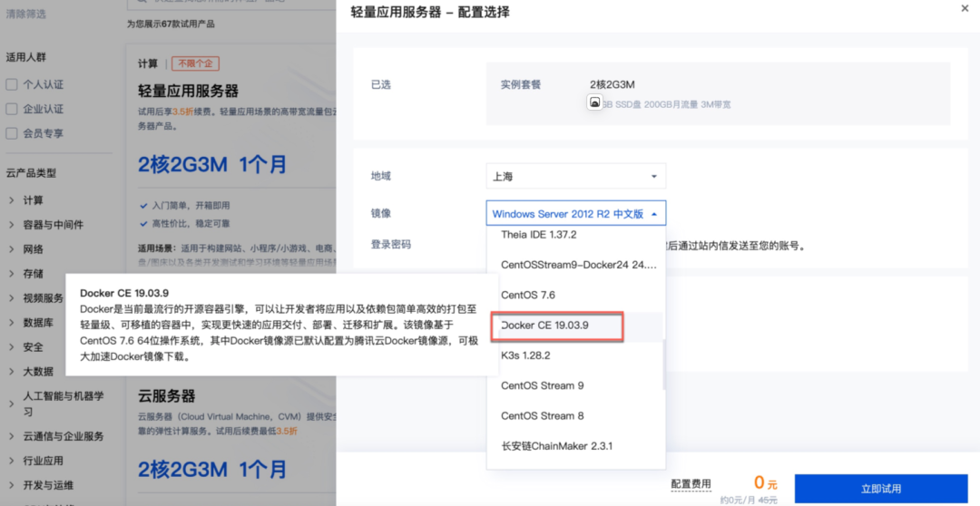Choose Docker CE 19.03.9 image
This screenshot has width=980, height=506.
575,326
